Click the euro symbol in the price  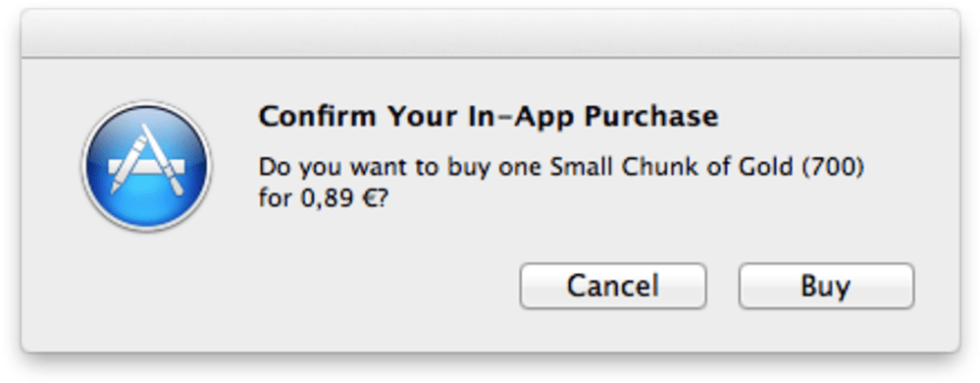click(371, 201)
